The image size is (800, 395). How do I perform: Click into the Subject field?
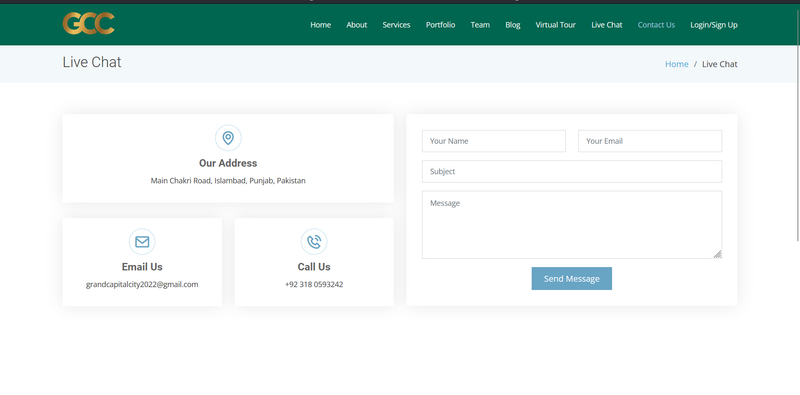coord(572,171)
